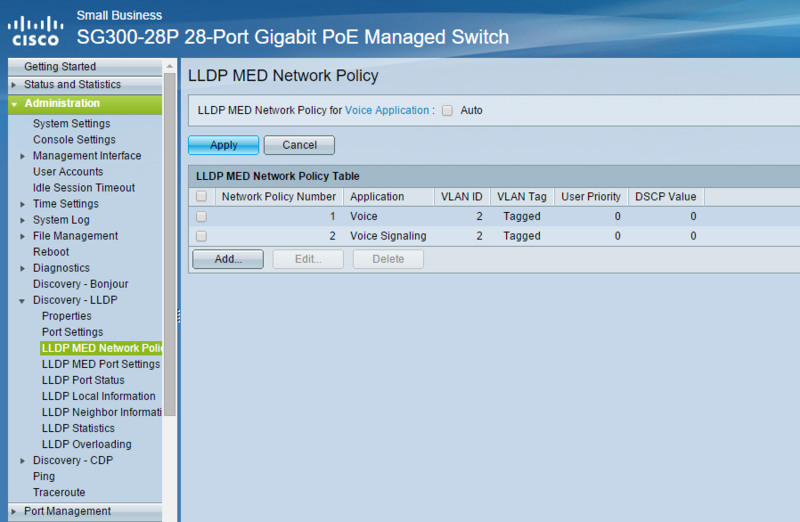Image resolution: width=800 pixels, height=522 pixels.
Task: Collapse the Administration section
Action: tap(14, 104)
